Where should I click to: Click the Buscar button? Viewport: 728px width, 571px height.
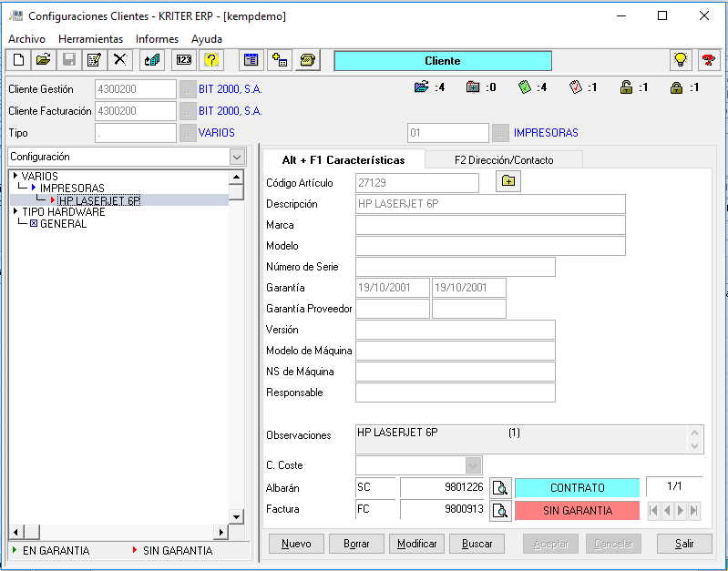click(477, 544)
